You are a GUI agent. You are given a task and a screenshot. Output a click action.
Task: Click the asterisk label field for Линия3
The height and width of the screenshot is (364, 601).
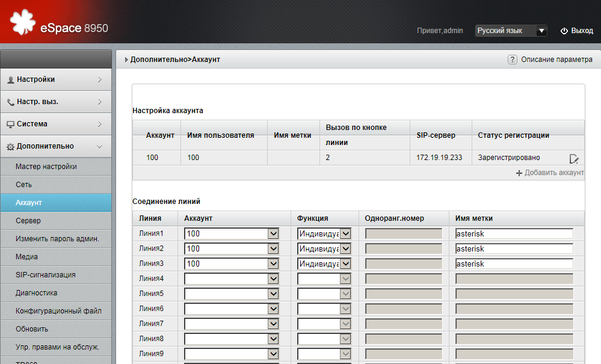(x=514, y=264)
